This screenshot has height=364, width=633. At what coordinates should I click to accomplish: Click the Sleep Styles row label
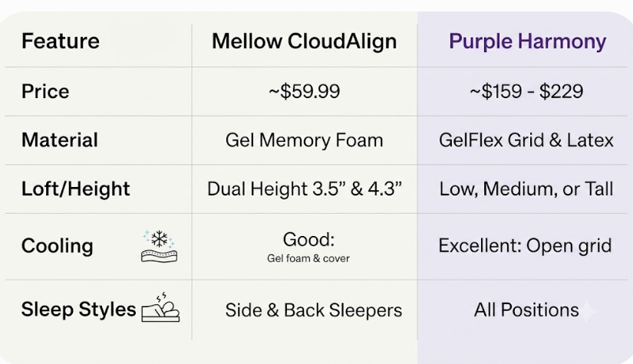click(x=79, y=310)
